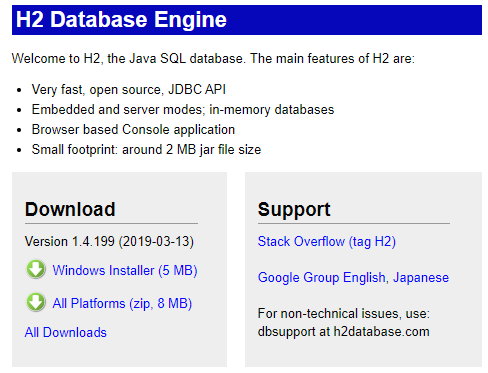488x373 pixels.
Task: Visit Stack Overflow (tag H2) link
Action: point(327,242)
